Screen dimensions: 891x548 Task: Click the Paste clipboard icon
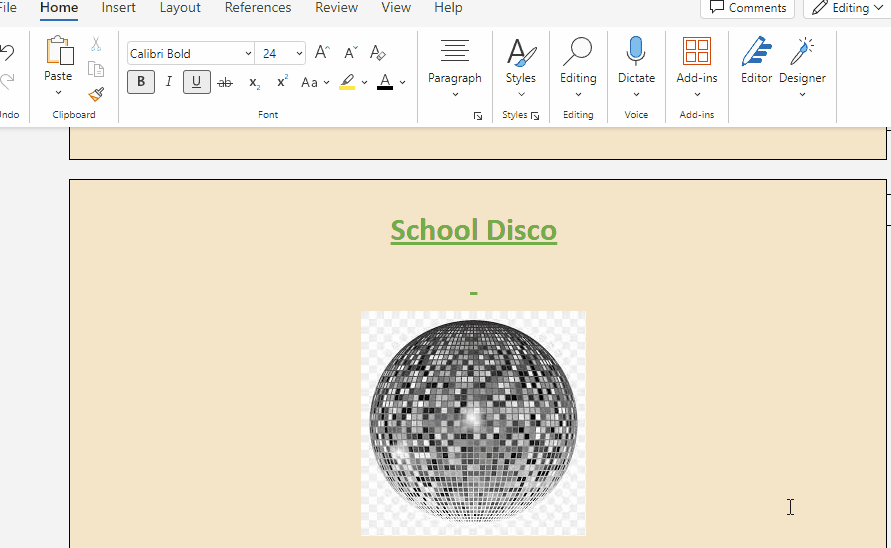pos(59,51)
